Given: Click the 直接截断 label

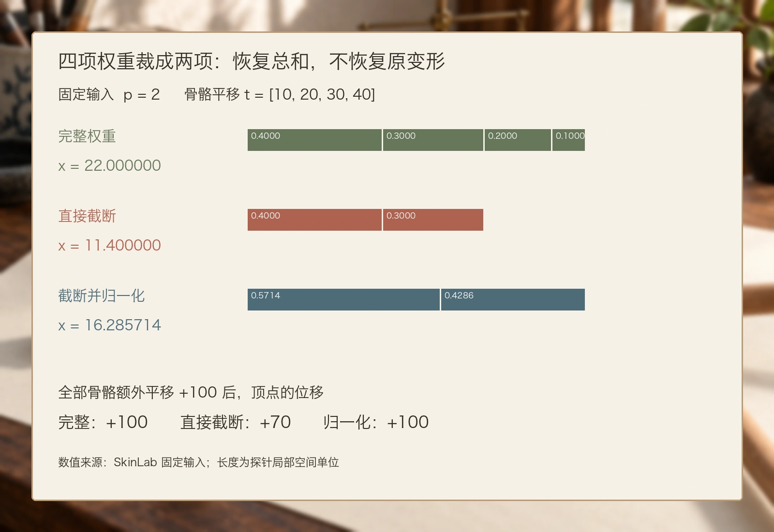Looking at the screenshot, I should [87, 216].
